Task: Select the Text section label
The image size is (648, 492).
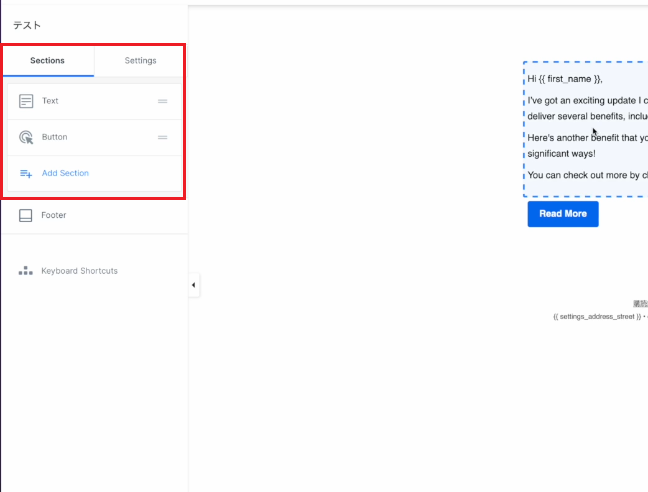Action: (50, 101)
